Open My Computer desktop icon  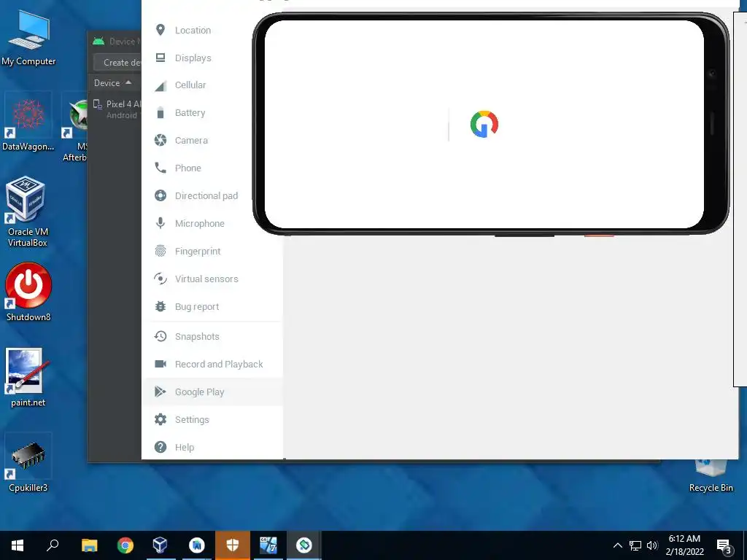[x=28, y=38]
